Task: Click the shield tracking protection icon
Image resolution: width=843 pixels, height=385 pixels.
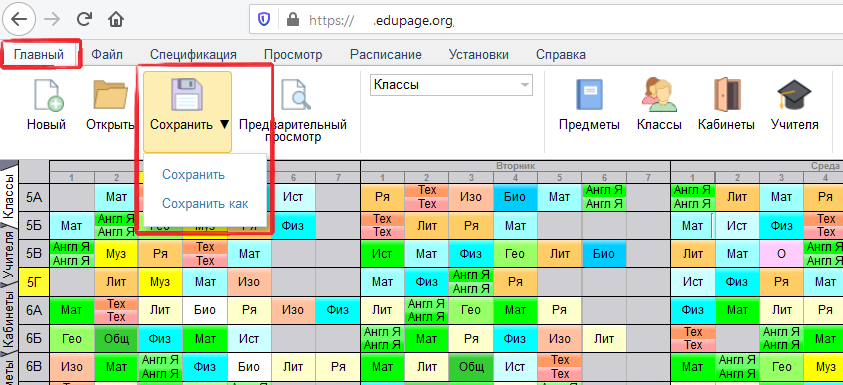Action: [x=264, y=20]
